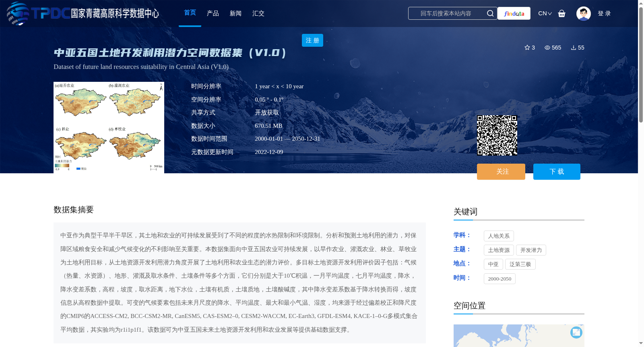Click the 中亚 location tag
Screen dimensions: 644x347
[493, 264]
